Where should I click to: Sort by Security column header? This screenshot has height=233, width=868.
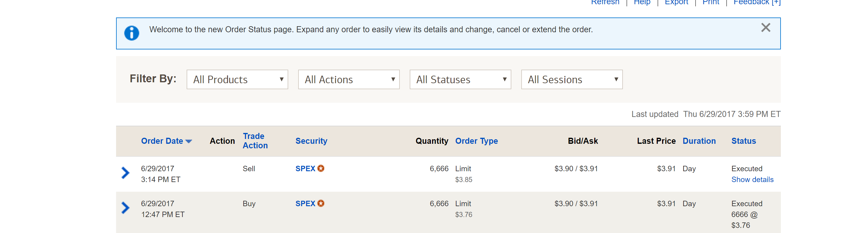click(x=311, y=141)
